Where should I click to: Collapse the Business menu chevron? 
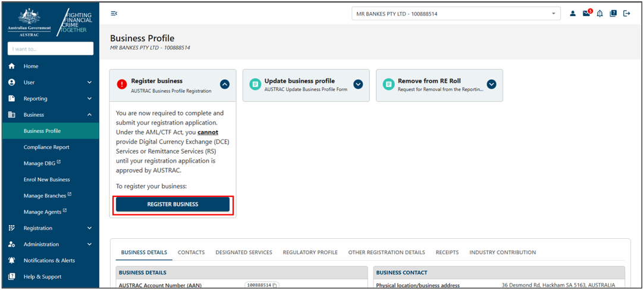click(90, 115)
